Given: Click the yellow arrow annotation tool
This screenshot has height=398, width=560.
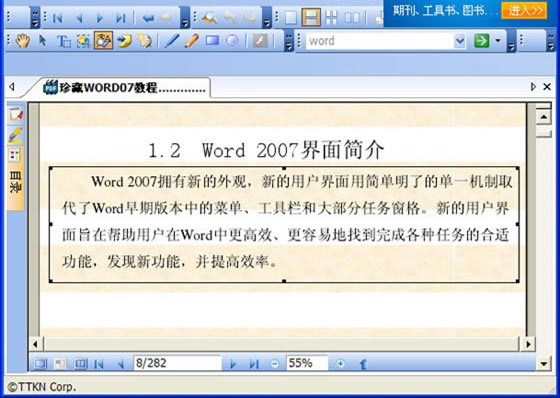Looking at the screenshot, I should point(124,41).
